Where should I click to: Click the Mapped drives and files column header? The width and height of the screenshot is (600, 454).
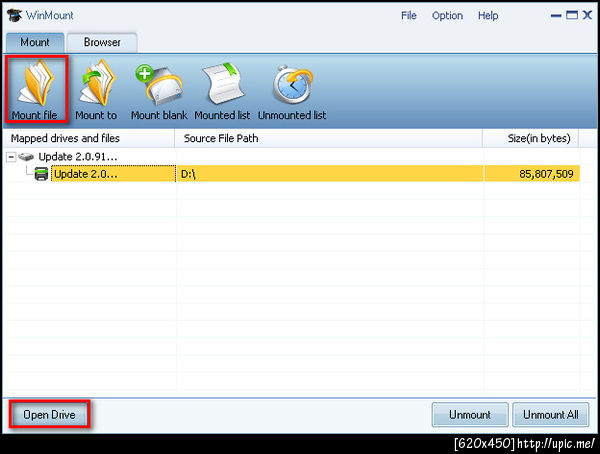click(88, 138)
